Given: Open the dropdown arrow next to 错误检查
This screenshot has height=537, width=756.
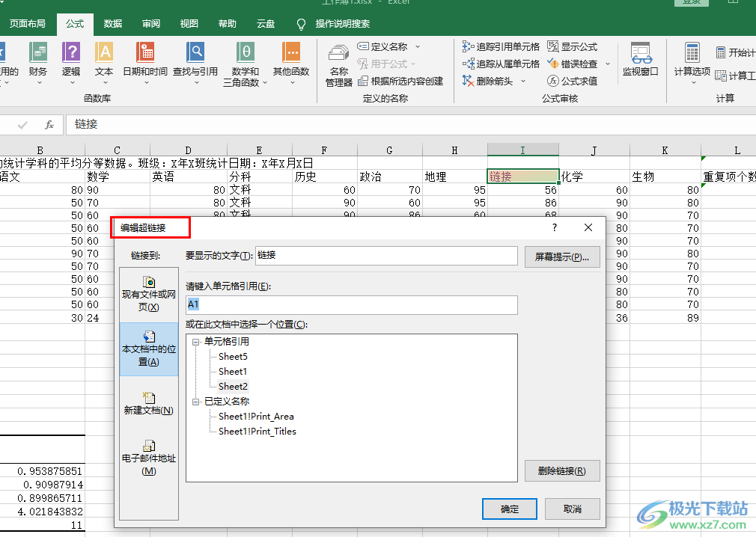Looking at the screenshot, I should [608, 64].
